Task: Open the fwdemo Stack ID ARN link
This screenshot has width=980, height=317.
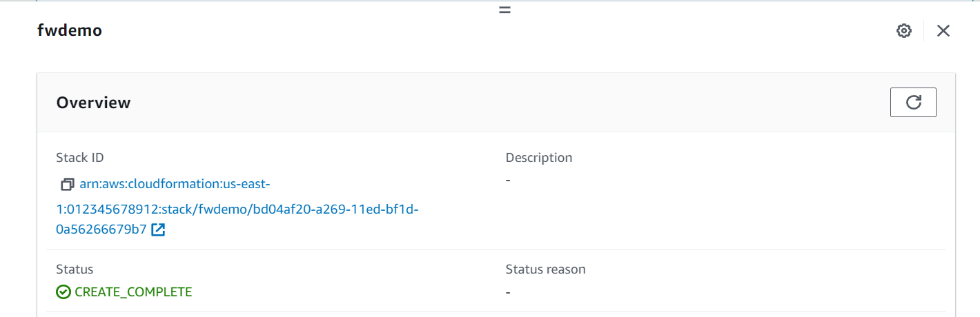Action: [237, 207]
